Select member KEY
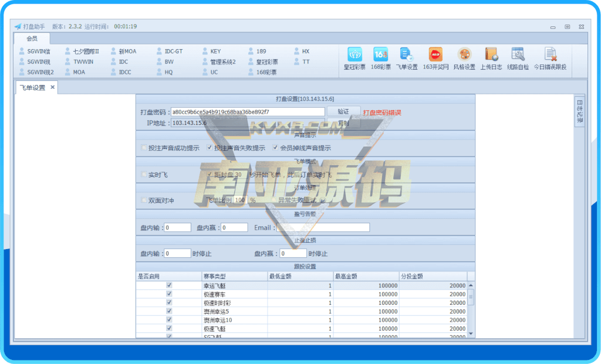Screen dimensions: 601x364 tap(211, 52)
